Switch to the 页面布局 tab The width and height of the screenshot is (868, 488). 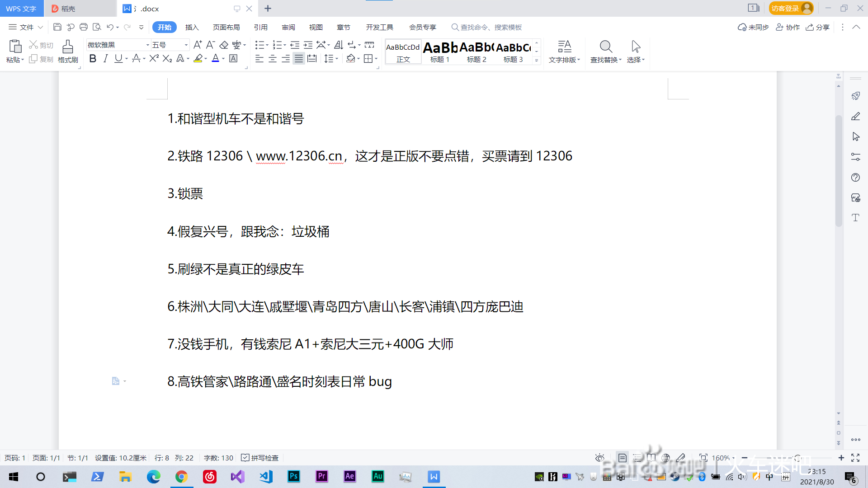click(226, 27)
